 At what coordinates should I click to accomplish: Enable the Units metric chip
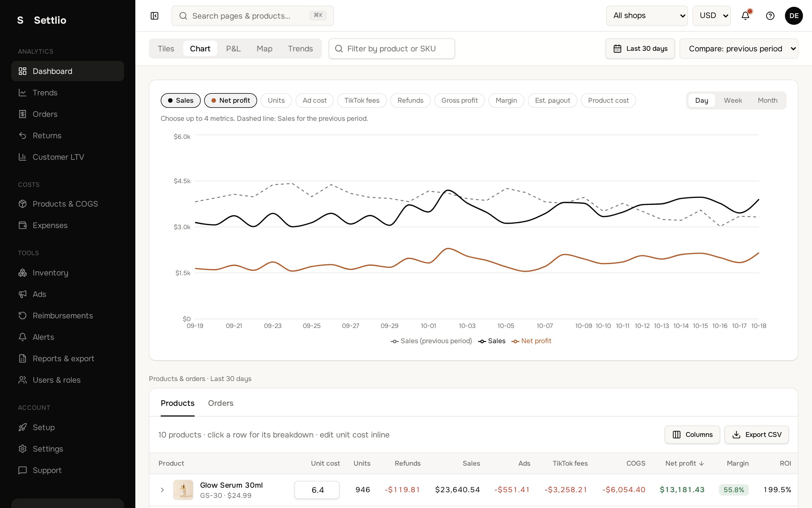(276, 100)
